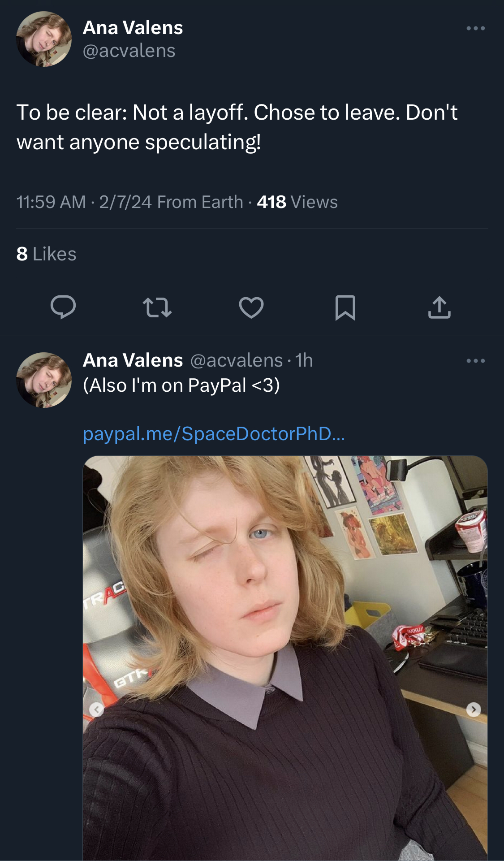
Task: Go to the previous image with the left arrow
Action: click(97, 709)
